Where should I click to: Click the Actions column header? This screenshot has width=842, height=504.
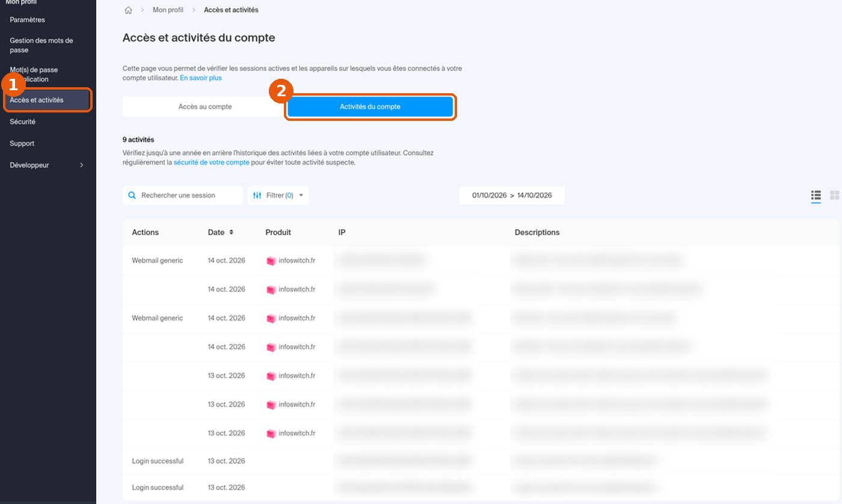[x=146, y=232]
